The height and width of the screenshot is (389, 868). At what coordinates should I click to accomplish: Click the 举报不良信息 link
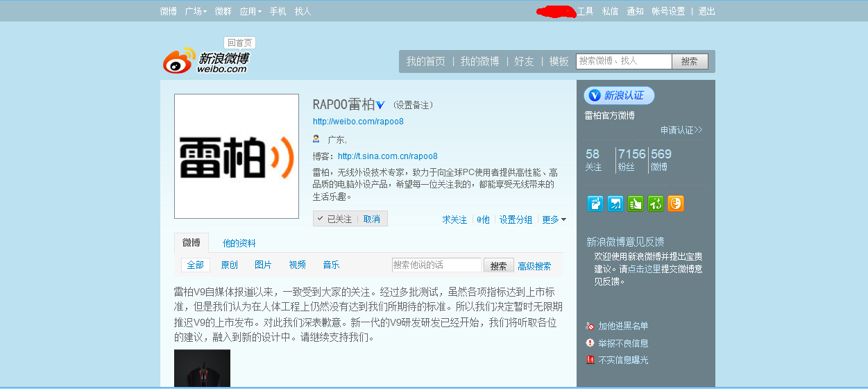point(623,343)
